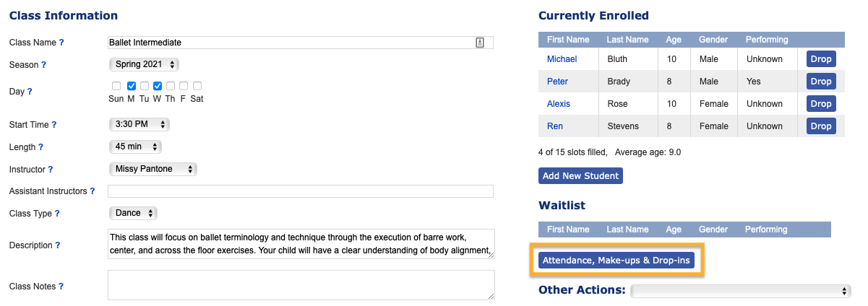
Task: Click the question mark beside Start Time
Action: (53, 125)
